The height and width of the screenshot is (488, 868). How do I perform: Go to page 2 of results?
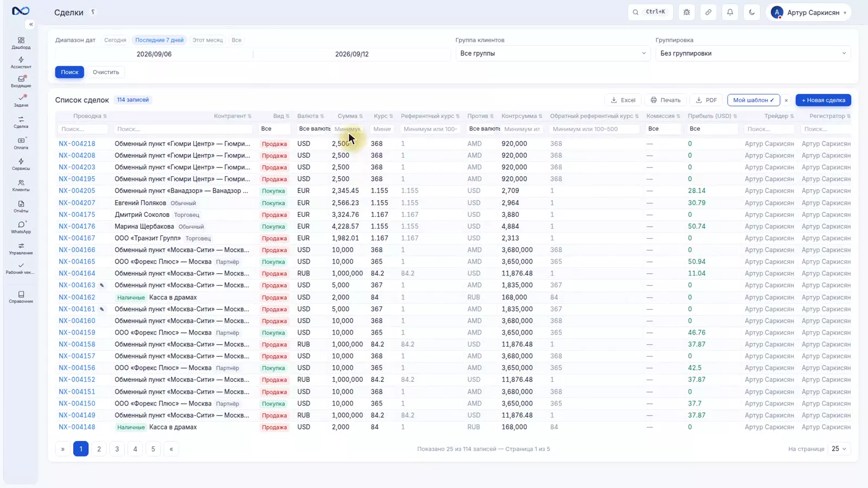pyautogui.click(x=99, y=449)
